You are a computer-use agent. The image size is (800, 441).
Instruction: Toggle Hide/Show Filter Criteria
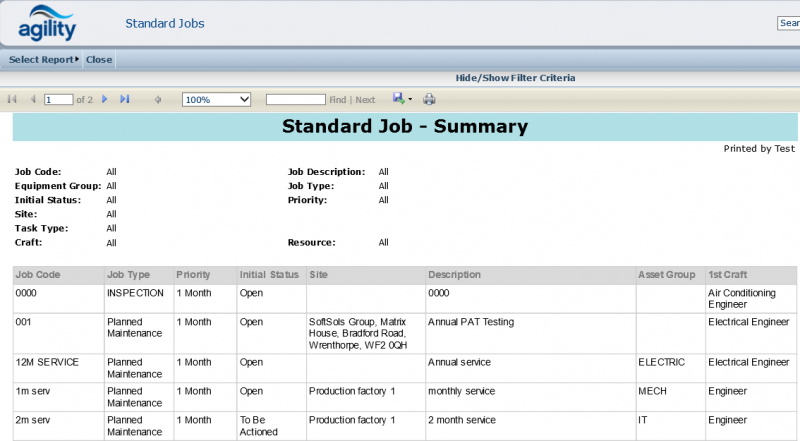coord(515,78)
